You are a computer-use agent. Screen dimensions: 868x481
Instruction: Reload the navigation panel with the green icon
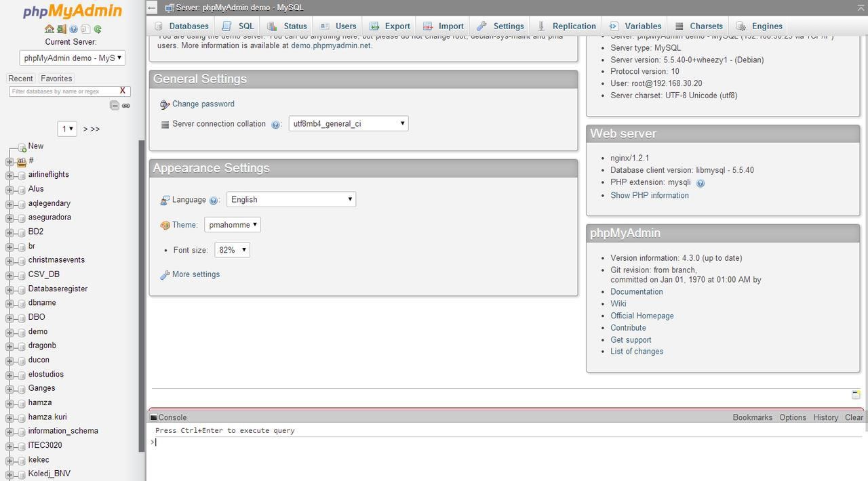[x=96, y=29]
